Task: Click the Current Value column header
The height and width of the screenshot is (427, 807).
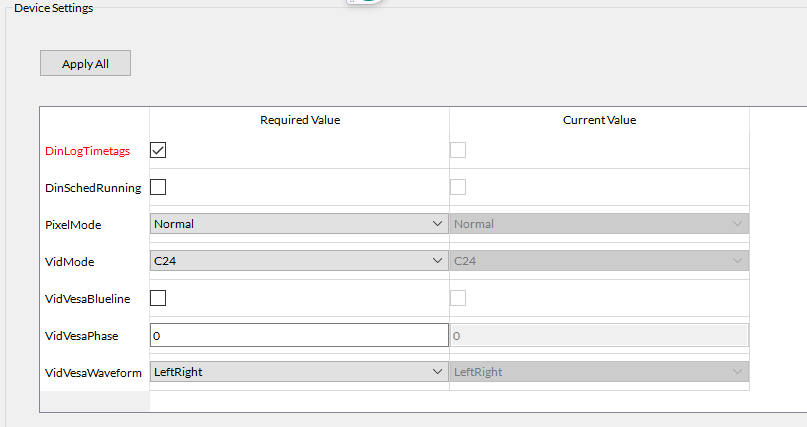Action: pos(599,120)
